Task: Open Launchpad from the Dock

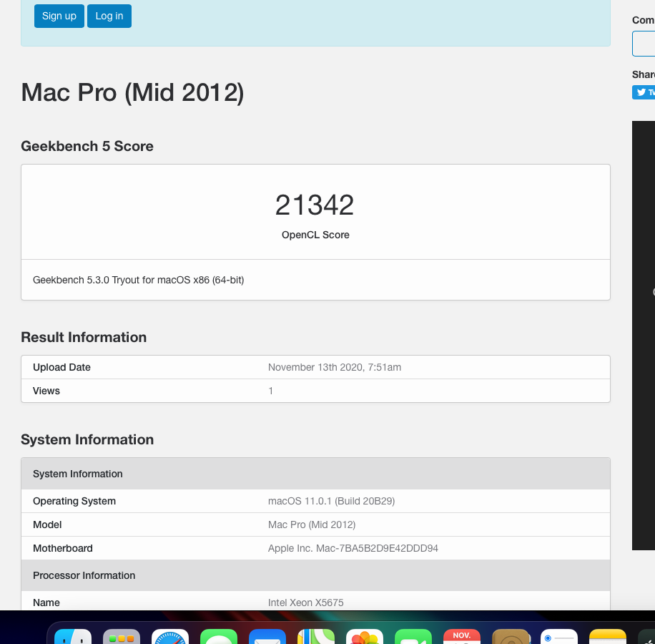Action: point(122,636)
